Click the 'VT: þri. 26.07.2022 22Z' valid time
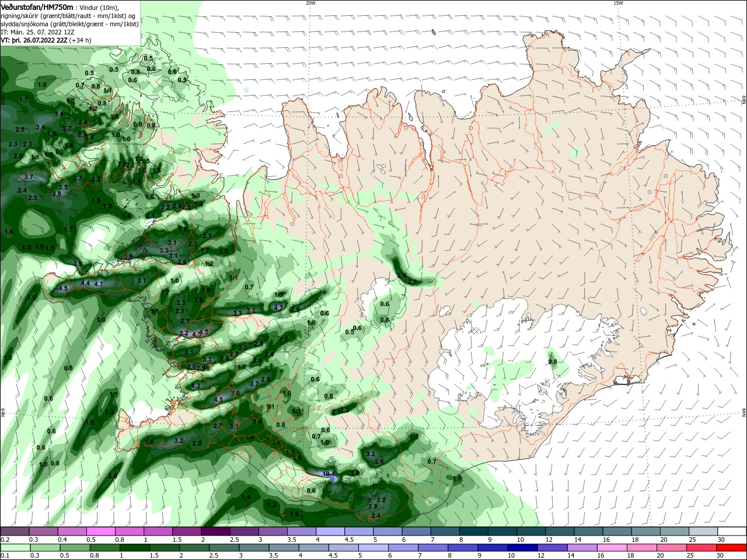Image resolution: width=747 pixels, height=560 pixels. 33,40
